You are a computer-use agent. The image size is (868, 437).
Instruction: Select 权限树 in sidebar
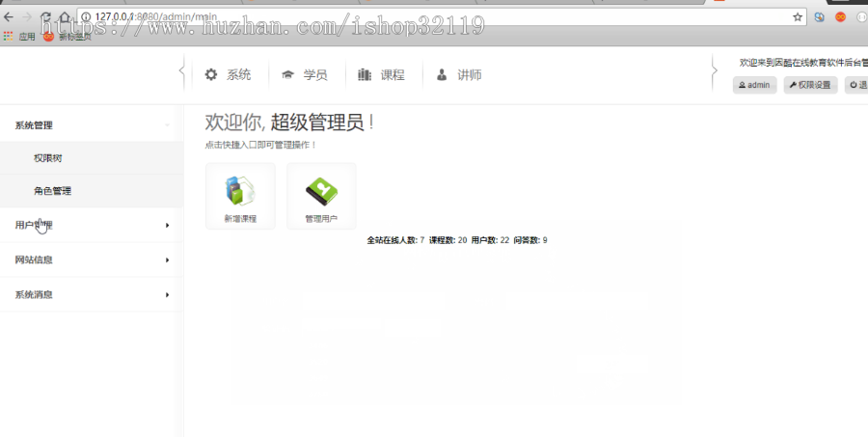pyautogui.click(x=92, y=158)
